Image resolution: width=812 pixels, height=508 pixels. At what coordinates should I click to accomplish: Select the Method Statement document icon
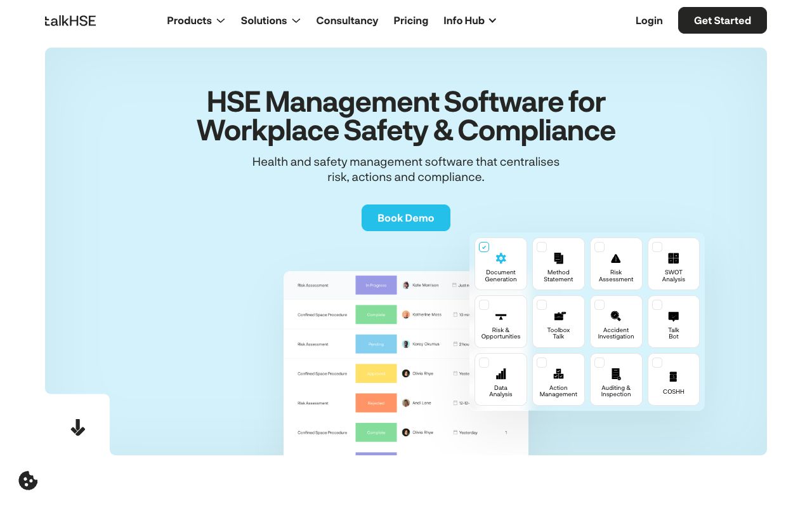point(558,258)
